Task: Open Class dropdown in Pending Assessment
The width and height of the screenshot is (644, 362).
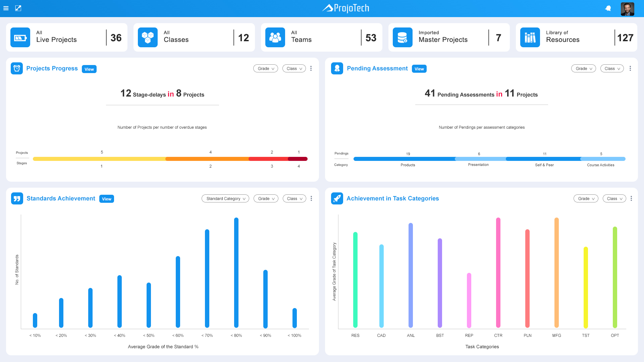Action: point(612,68)
